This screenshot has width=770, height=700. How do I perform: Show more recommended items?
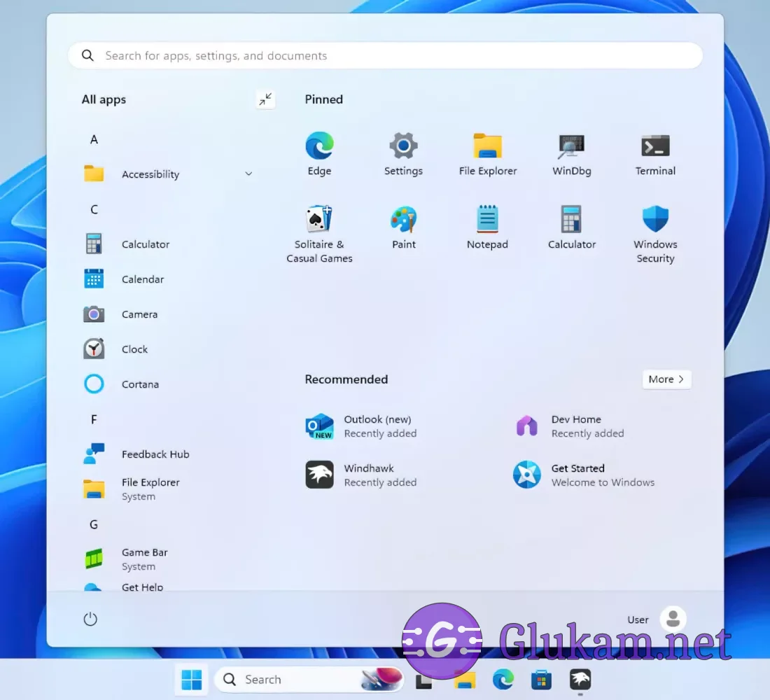pyautogui.click(x=666, y=379)
